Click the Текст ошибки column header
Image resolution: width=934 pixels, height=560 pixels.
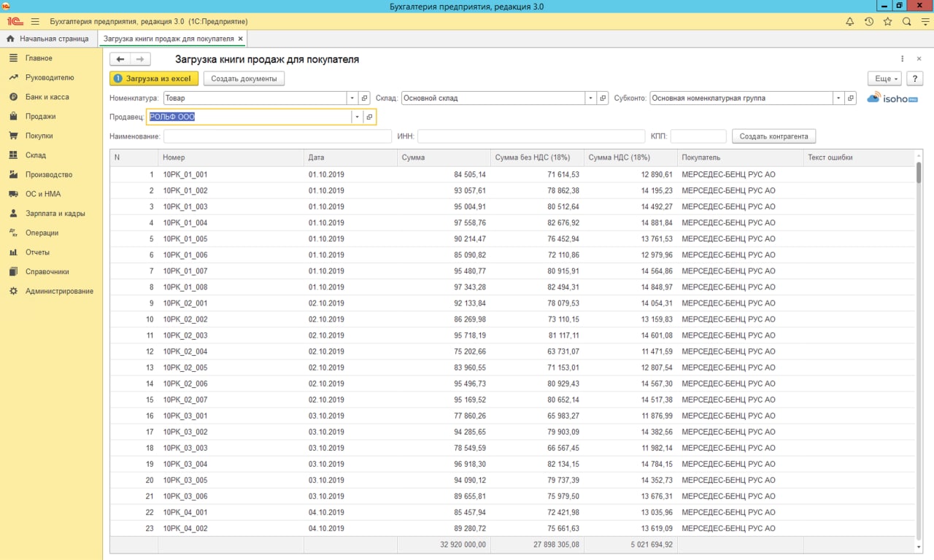(858, 157)
